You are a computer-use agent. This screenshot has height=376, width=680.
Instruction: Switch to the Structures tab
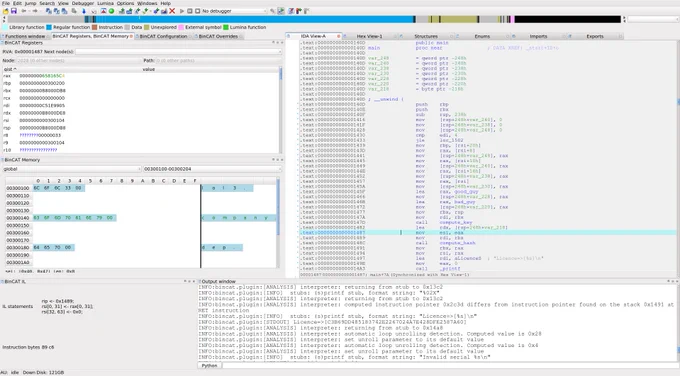point(426,36)
